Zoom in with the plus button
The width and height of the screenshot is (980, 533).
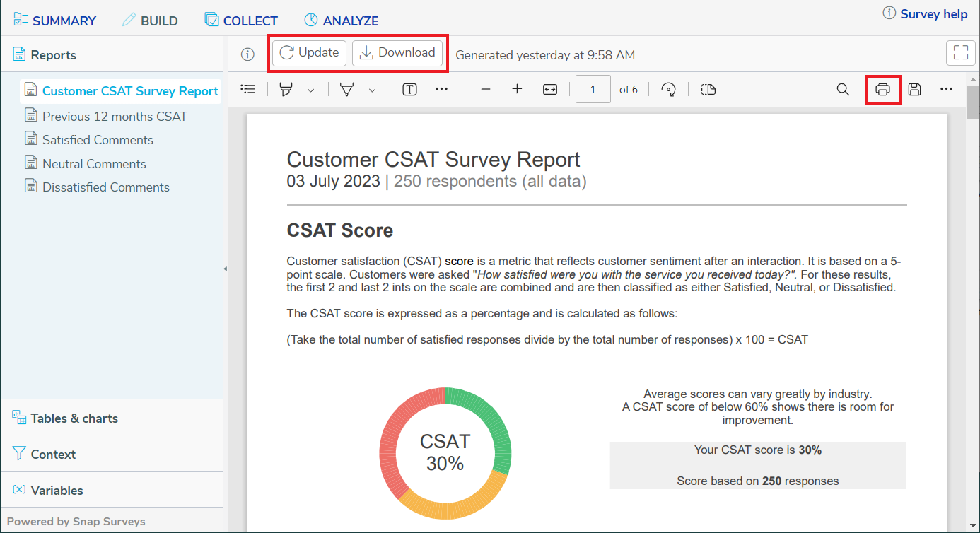coord(517,90)
